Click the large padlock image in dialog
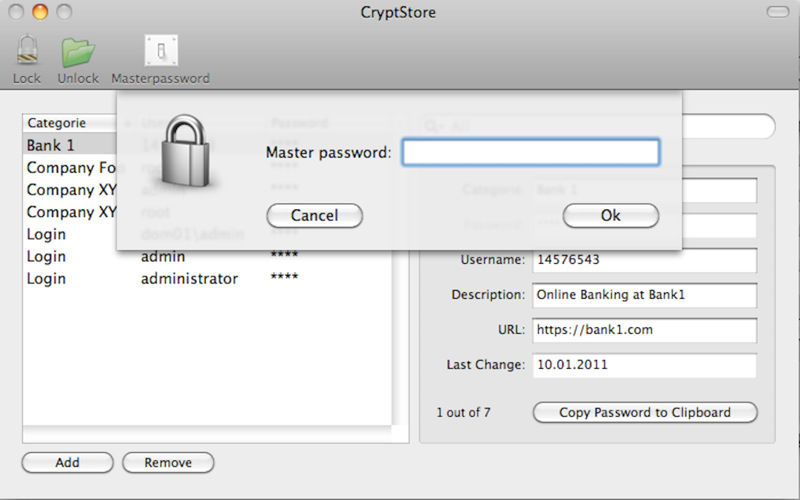This screenshot has width=800, height=500. [186, 150]
